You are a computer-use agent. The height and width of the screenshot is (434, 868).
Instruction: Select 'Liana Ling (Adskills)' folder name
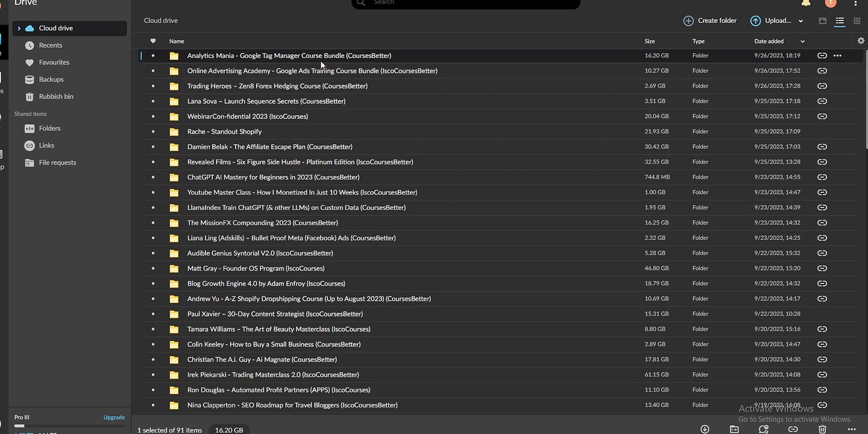(292, 238)
